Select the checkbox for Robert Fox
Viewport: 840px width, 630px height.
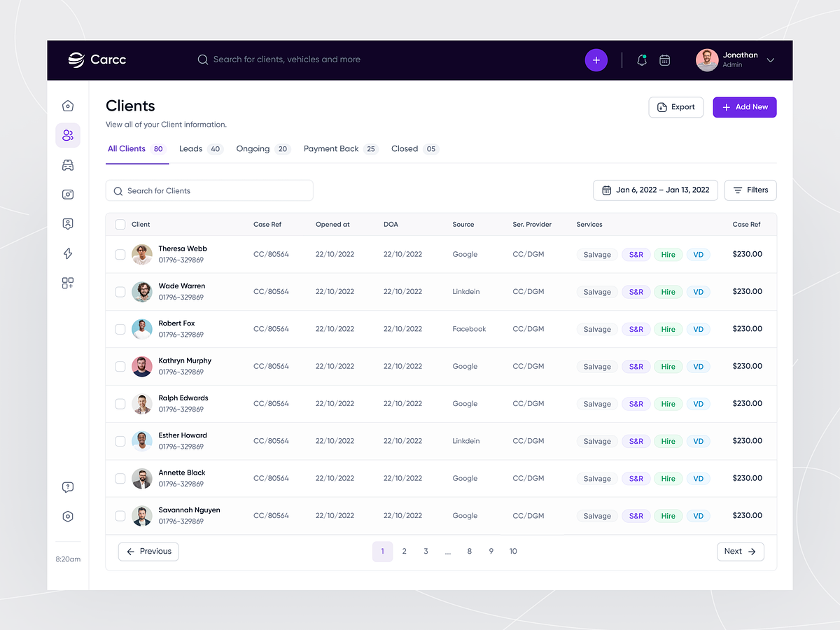120,329
